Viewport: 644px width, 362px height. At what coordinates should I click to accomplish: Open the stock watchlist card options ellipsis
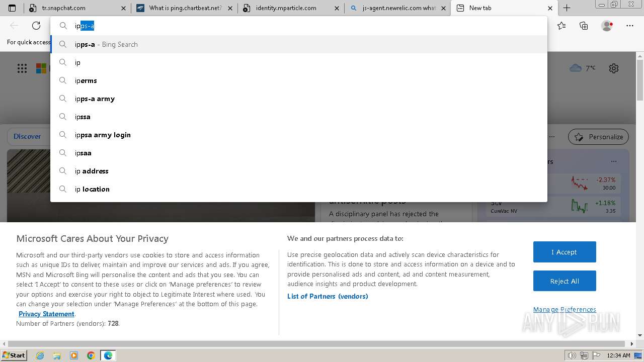614,161
